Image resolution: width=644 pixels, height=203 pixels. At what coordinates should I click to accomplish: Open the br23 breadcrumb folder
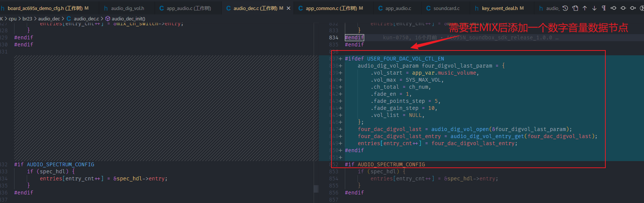27,19
